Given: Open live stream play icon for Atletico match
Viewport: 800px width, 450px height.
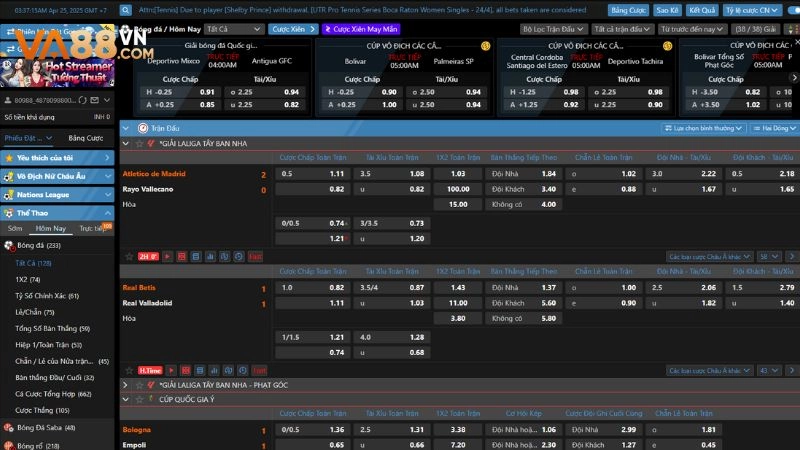Looking at the screenshot, I should point(167,257).
